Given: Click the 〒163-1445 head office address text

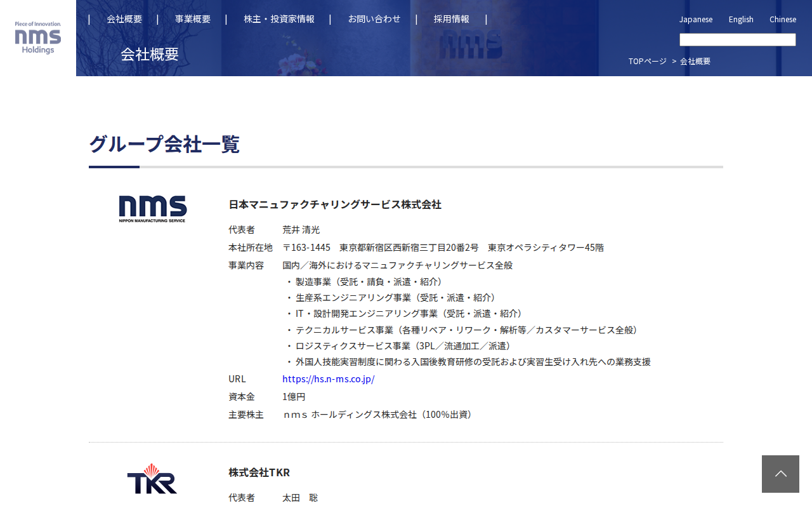Looking at the screenshot, I should pos(443,248).
